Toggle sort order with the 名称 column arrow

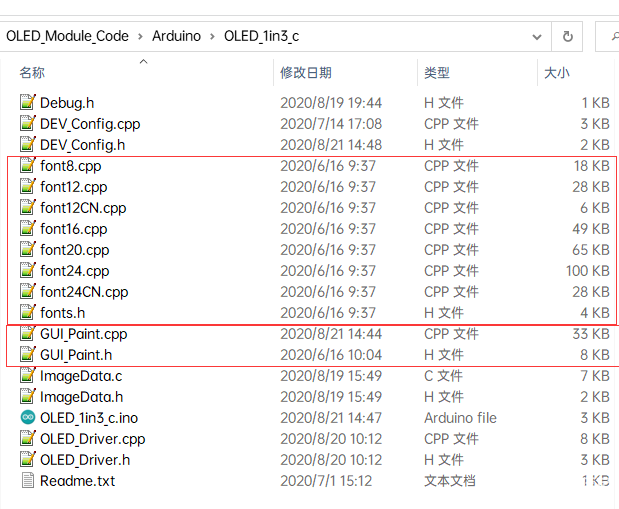pyautogui.click(x=144, y=62)
